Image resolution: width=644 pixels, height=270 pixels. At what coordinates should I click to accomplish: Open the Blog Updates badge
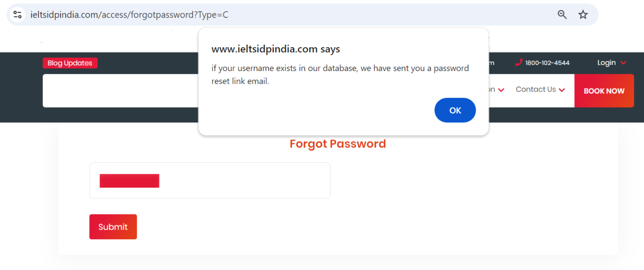click(70, 63)
